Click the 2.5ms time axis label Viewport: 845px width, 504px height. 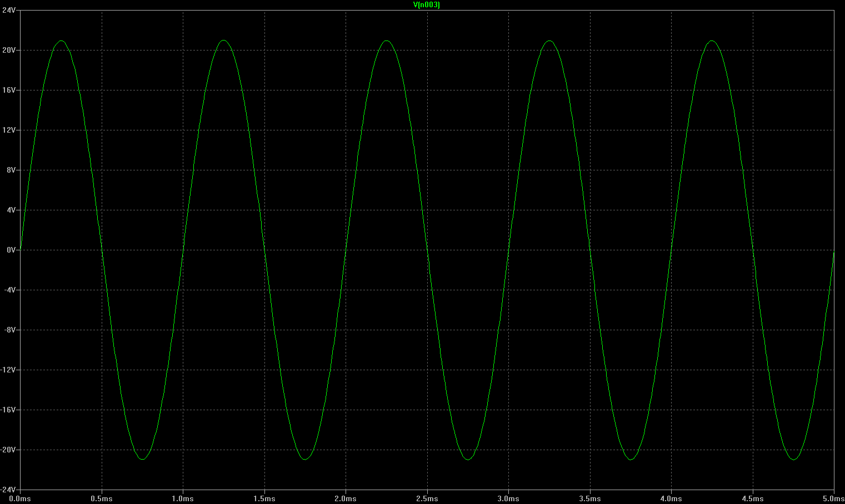(427, 499)
